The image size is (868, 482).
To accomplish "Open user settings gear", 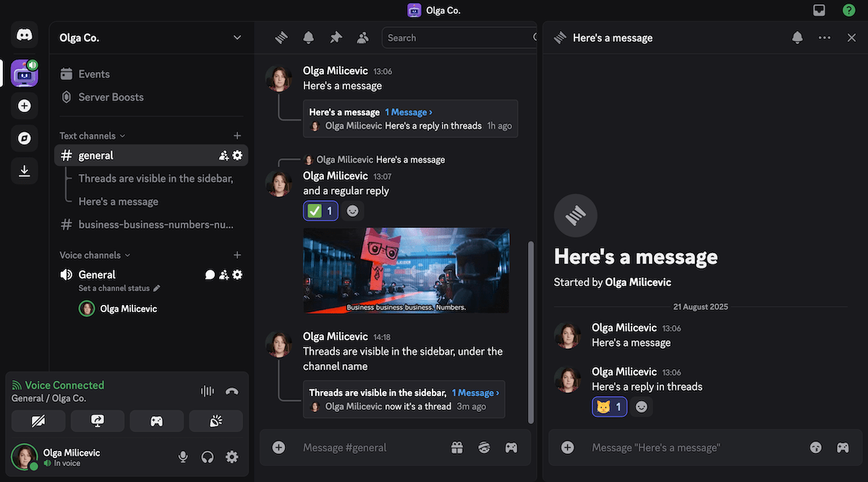I will (231, 457).
